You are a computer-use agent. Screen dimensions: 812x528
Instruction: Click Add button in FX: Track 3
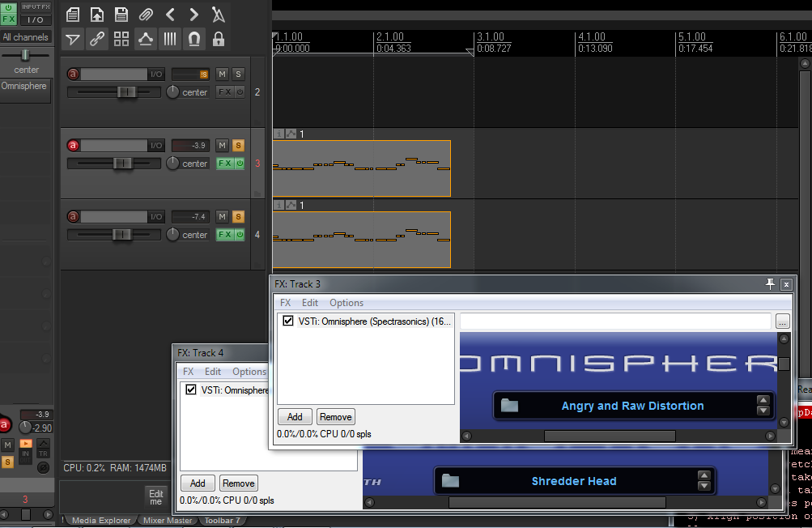[295, 416]
